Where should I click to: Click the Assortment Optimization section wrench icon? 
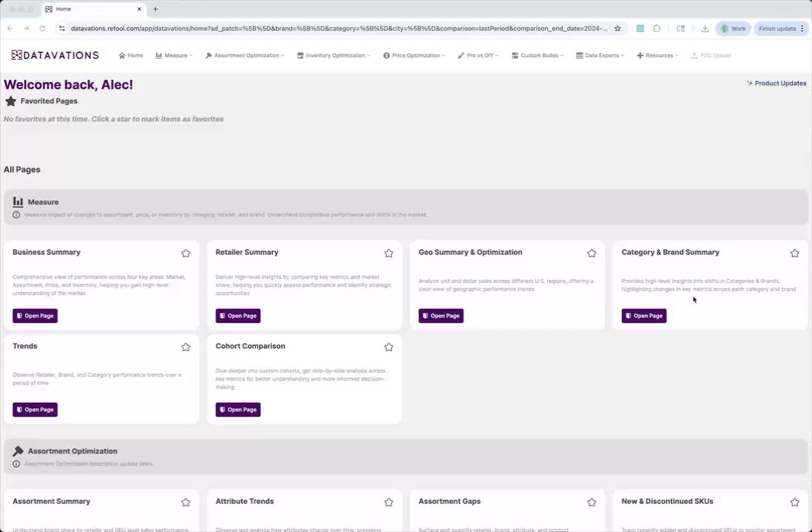click(x=18, y=451)
